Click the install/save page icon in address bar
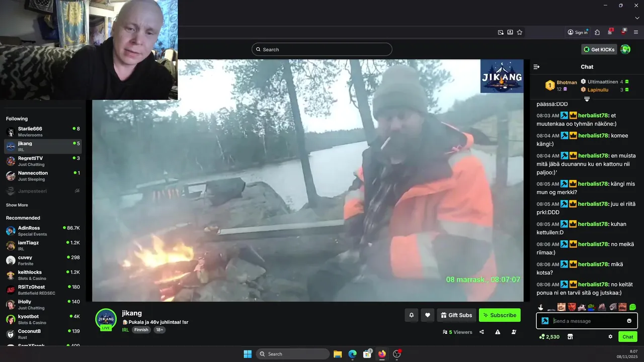Image resolution: width=644 pixels, height=362 pixels. pos(510,32)
